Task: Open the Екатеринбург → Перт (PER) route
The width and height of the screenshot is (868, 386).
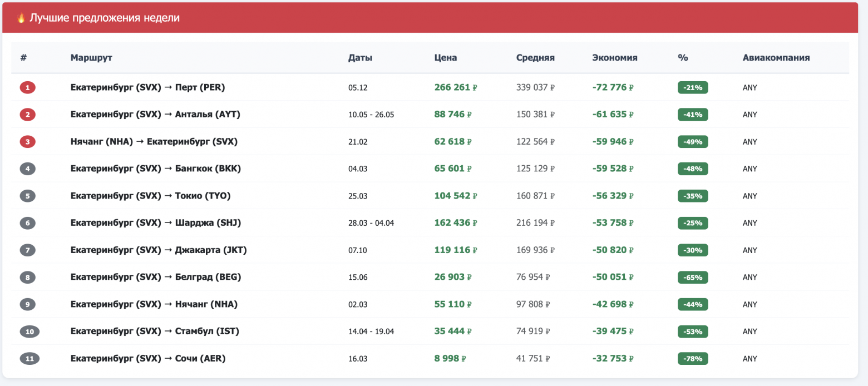Action: point(147,87)
